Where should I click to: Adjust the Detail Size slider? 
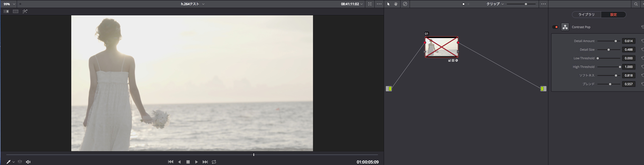[x=608, y=50]
